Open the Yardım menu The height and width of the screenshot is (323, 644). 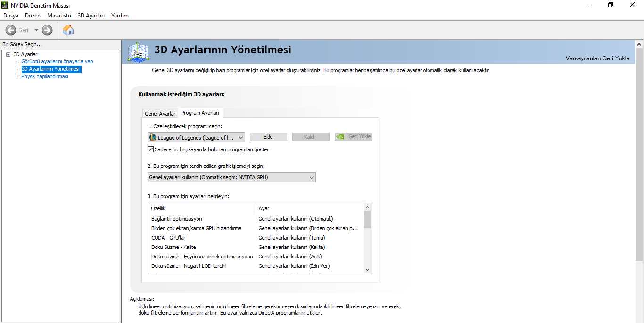point(120,16)
